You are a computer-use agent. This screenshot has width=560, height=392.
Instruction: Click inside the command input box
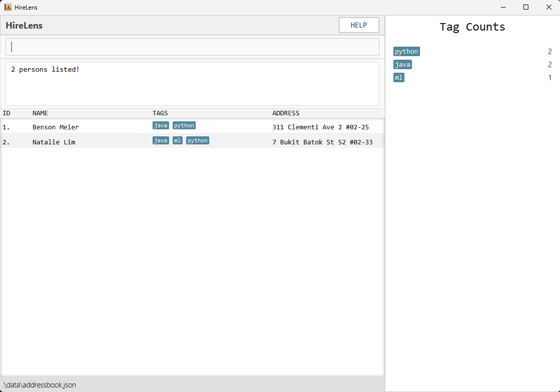(x=192, y=46)
